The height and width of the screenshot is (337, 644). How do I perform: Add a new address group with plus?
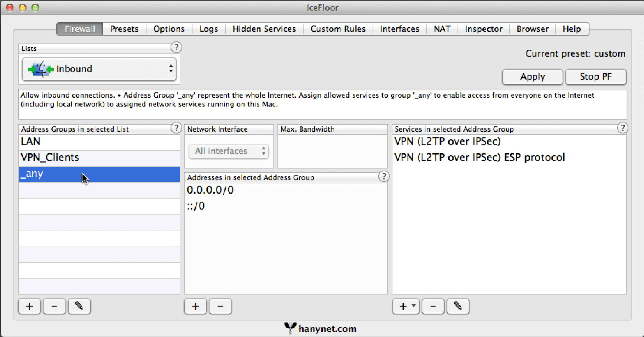pos(30,306)
